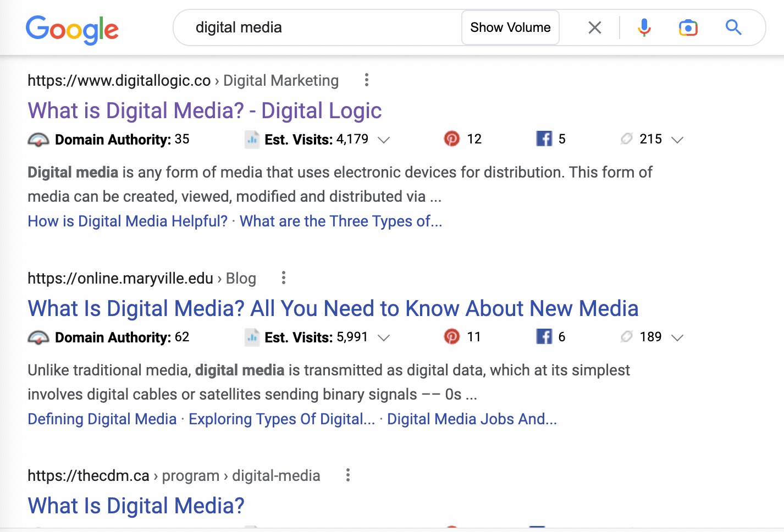Viewport: 784px width, 532px height.
Task: Click 'How is Digital Media Helpful?' sitelink
Action: click(127, 221)
